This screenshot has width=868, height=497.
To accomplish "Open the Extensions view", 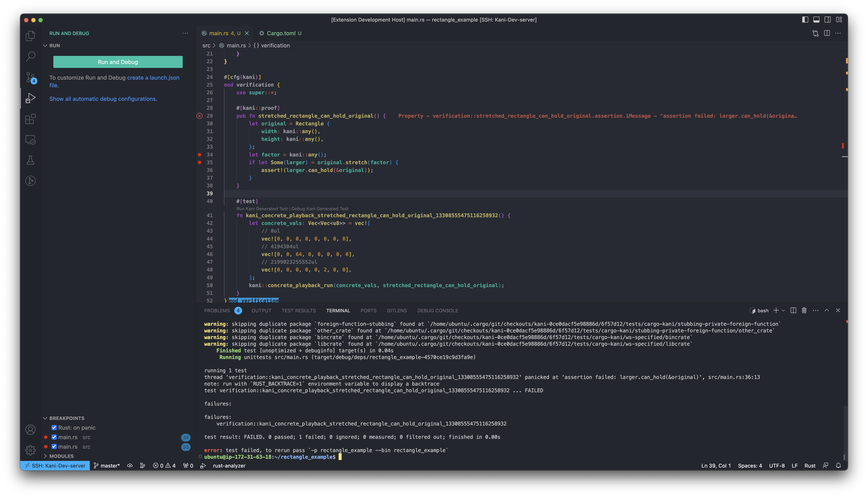I will tap(30, 119).
